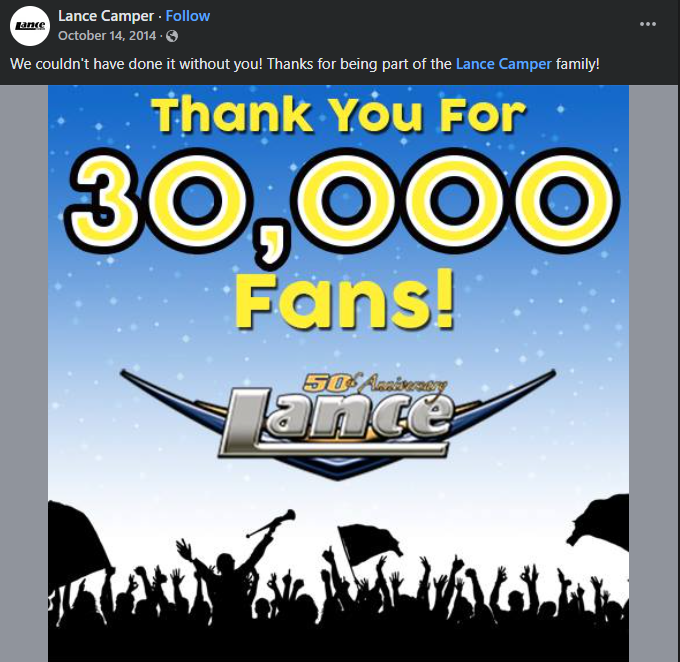Click the Lance Camper profile avatar
The image size is (680, 662).
point(30,26)
